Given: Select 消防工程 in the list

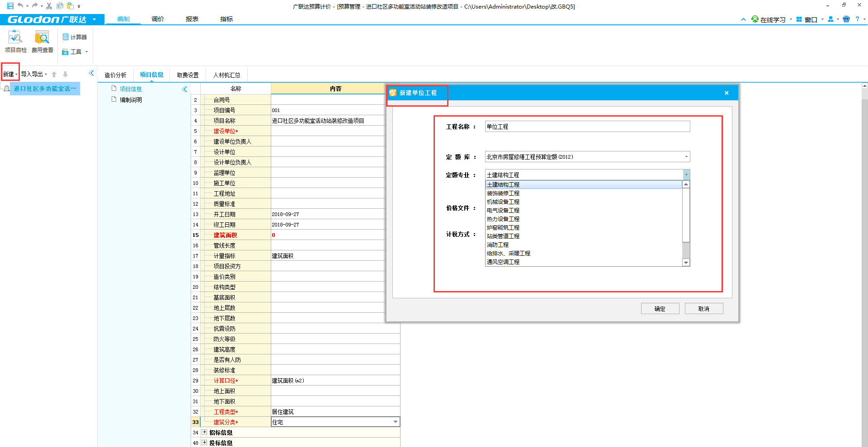Looking at the screenshot, I should coord(583,245).
